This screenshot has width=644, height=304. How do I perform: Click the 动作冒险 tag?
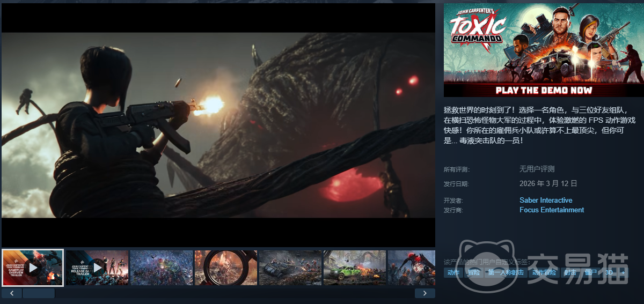pyautogui.click(x=544, y=273)
